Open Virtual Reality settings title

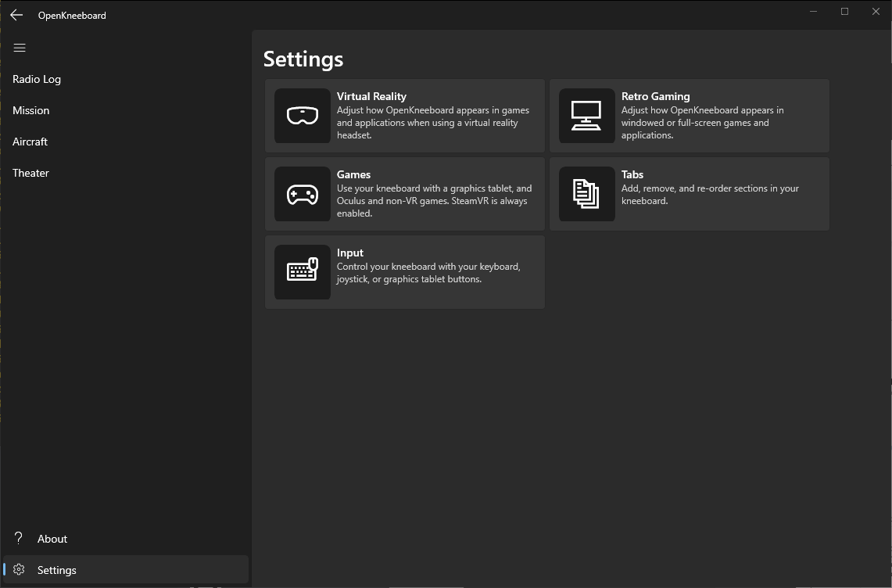[371, 96]
